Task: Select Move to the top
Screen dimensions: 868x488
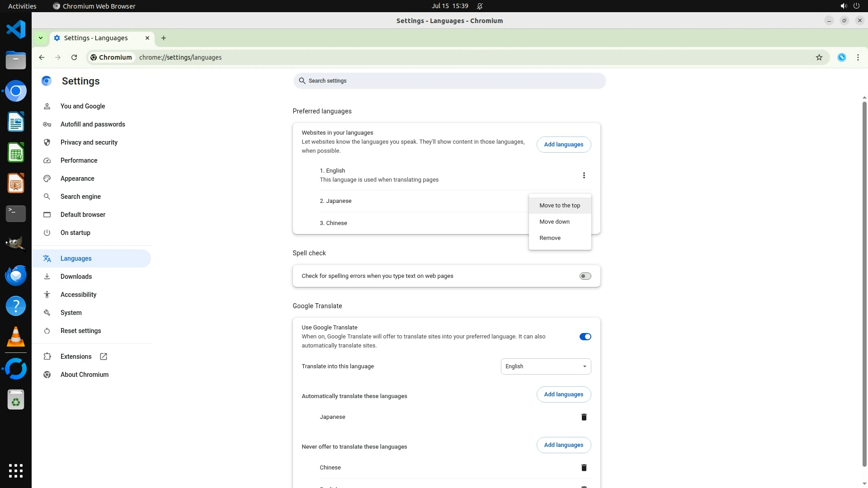Action: coord(559,206)
